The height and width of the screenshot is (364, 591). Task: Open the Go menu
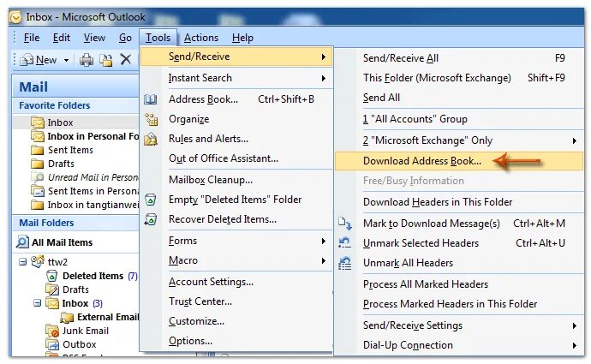pos(126,38)
